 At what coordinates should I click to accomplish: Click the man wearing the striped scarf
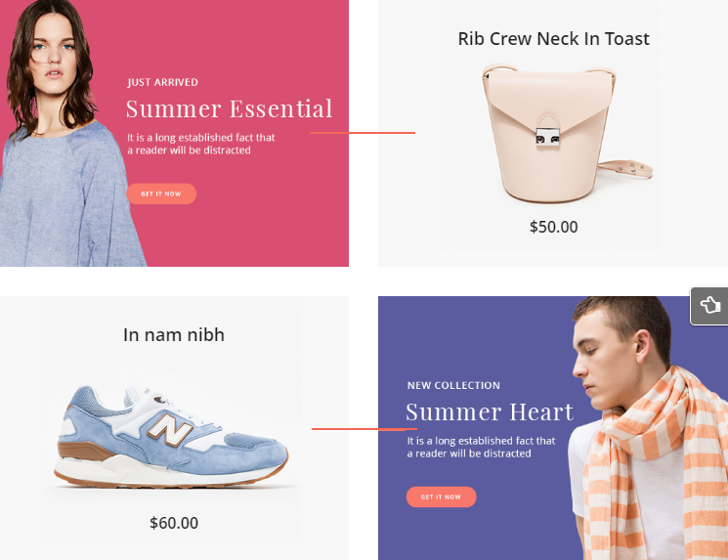click(x=648, y=429)
